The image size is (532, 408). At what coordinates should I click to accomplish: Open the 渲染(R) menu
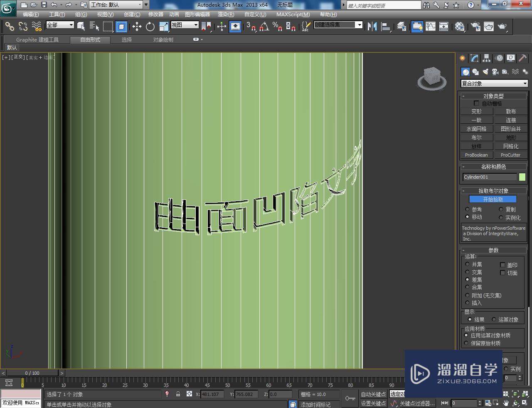click(226, 15)
